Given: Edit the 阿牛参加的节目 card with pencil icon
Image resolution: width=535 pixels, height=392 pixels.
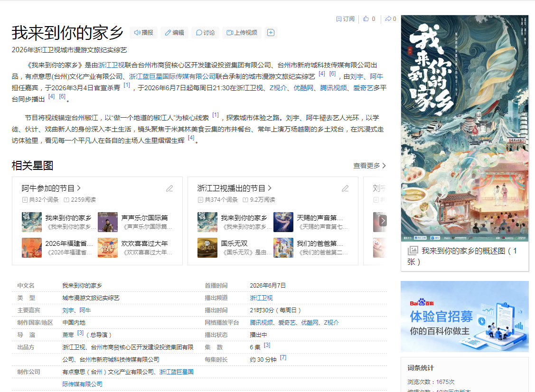Looking at the screenshot, I should tap(169, 188).
